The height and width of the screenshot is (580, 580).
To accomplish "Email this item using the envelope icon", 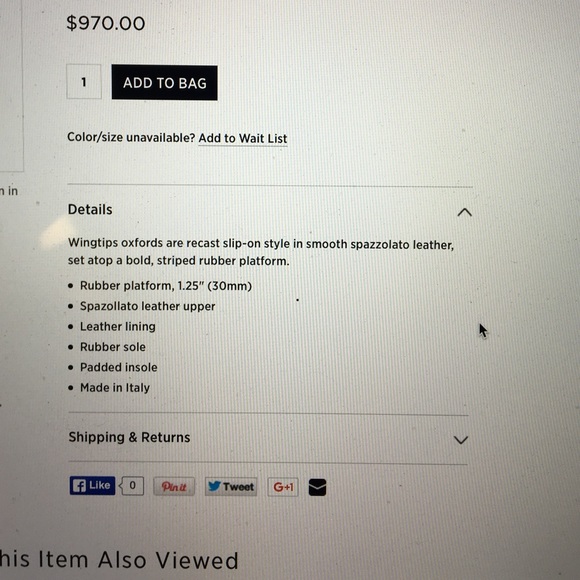I will point(317,487).
